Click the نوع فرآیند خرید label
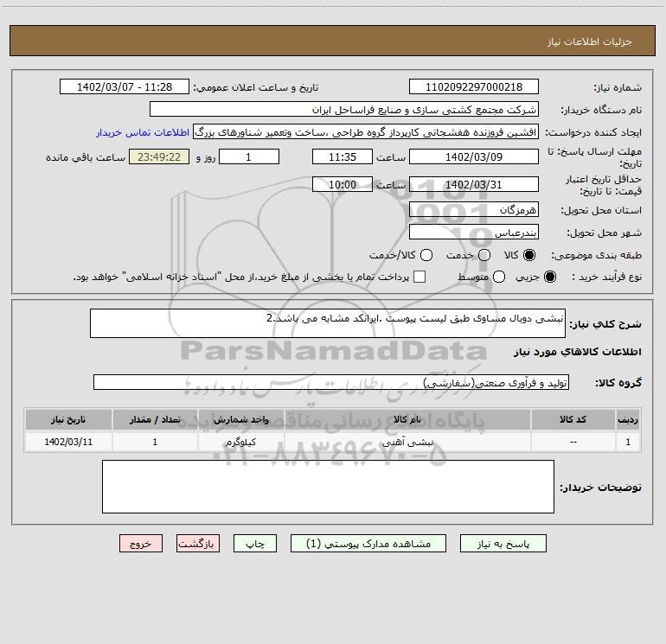This screenshot has width=666, height=644. click(x=606, y=277)
